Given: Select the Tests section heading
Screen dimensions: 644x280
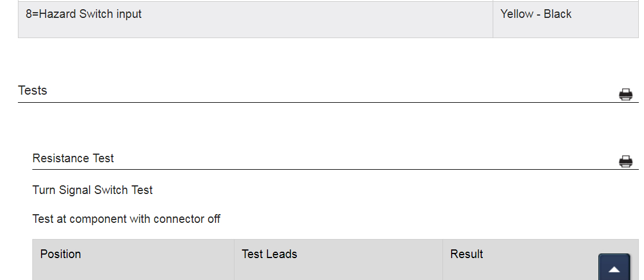Looking at the screenshot, I should click(32, 91).
